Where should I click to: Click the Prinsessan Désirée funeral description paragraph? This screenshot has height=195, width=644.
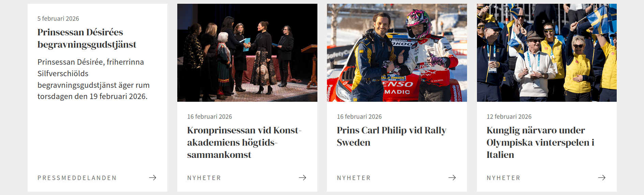[x=94, y=79]
